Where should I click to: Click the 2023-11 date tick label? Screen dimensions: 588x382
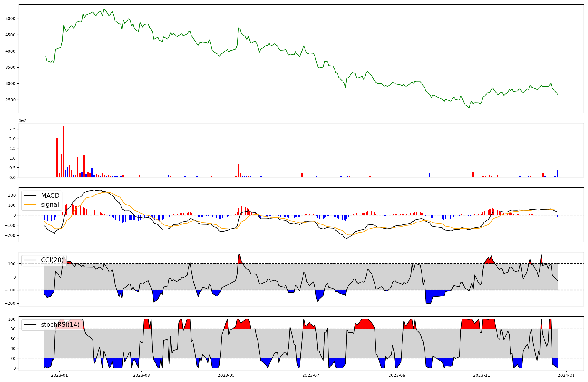pos(482,375)
